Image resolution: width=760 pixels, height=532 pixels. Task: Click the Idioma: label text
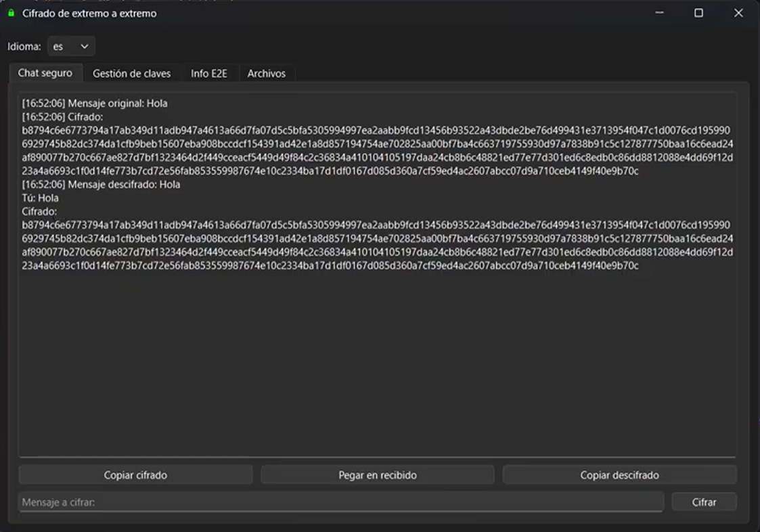point(24,47)
